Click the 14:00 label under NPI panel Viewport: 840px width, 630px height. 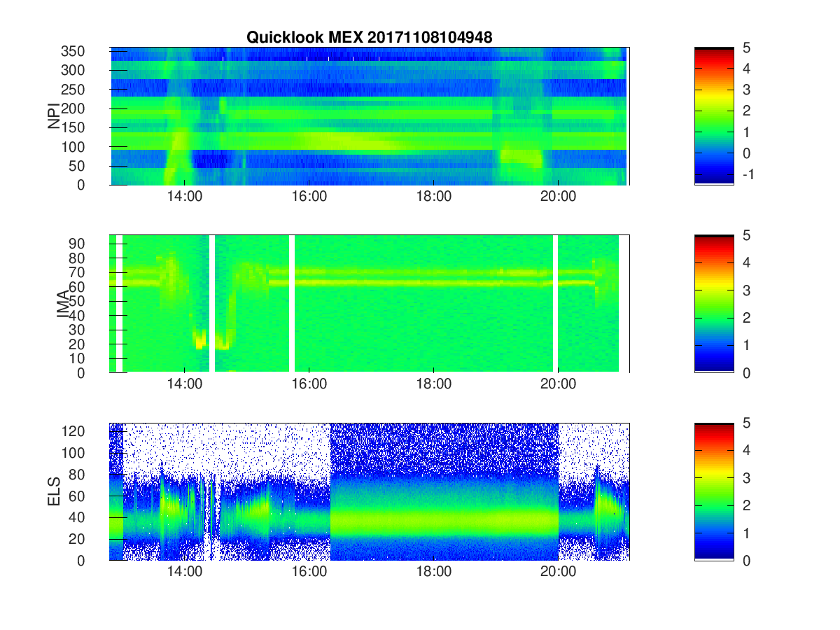(185, 197)
